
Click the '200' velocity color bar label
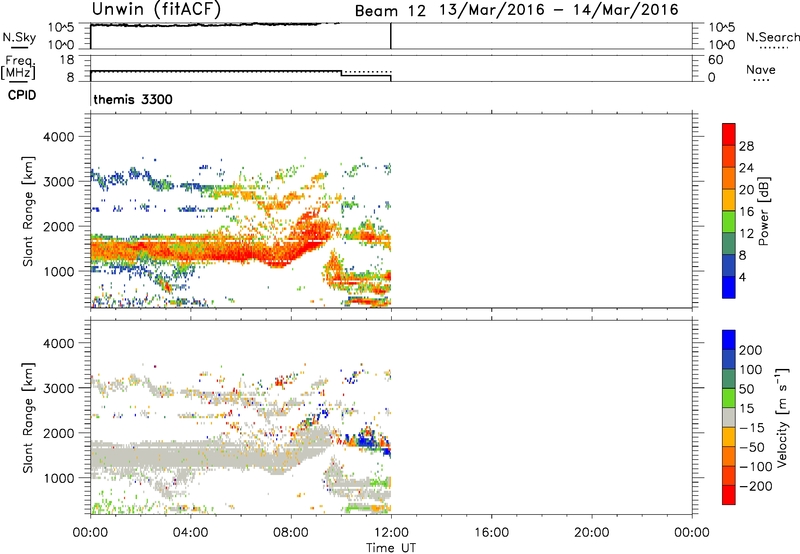tap(751, 350)
